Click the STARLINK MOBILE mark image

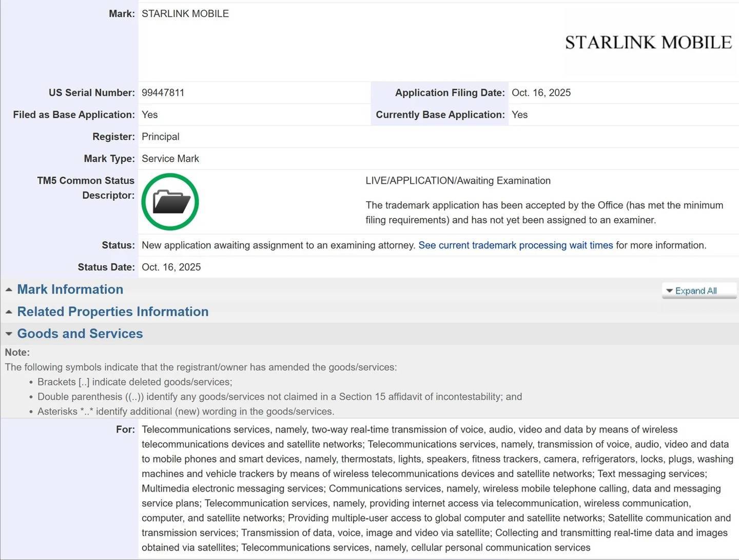coord(648,43)
